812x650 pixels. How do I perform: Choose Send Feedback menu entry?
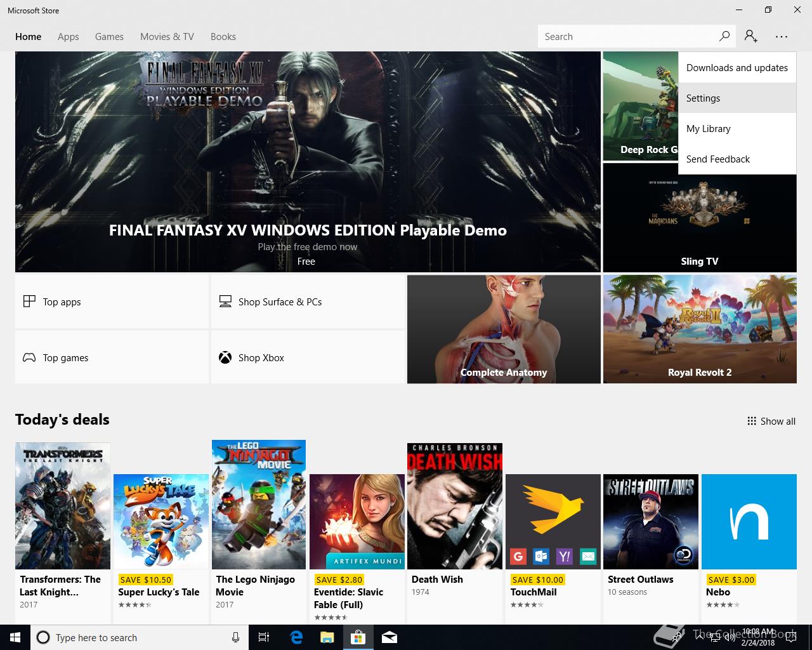coord(737,159)
